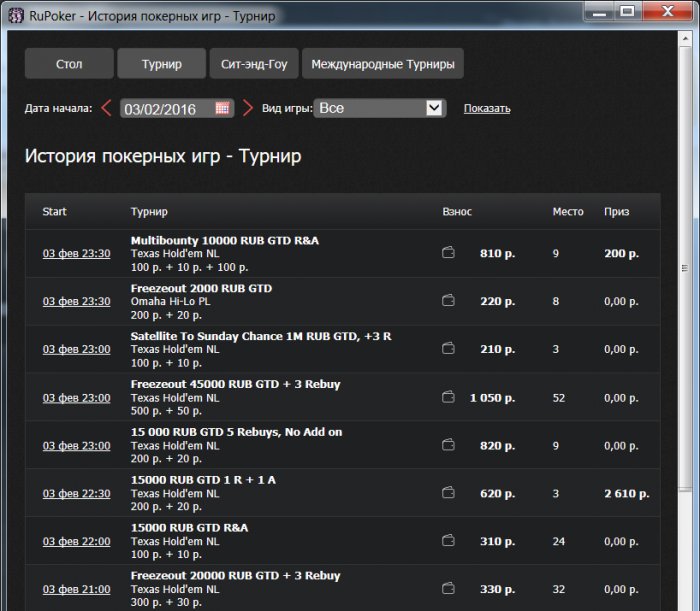
Task: Switch to the Турнир tab
Action: (162, 64)
